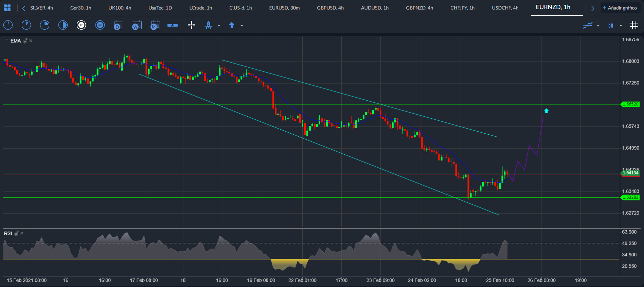The width and height of the screenshot is (644, 287).
Task: Switch to the SILVER, 4h tab
Action: (41, 8)
